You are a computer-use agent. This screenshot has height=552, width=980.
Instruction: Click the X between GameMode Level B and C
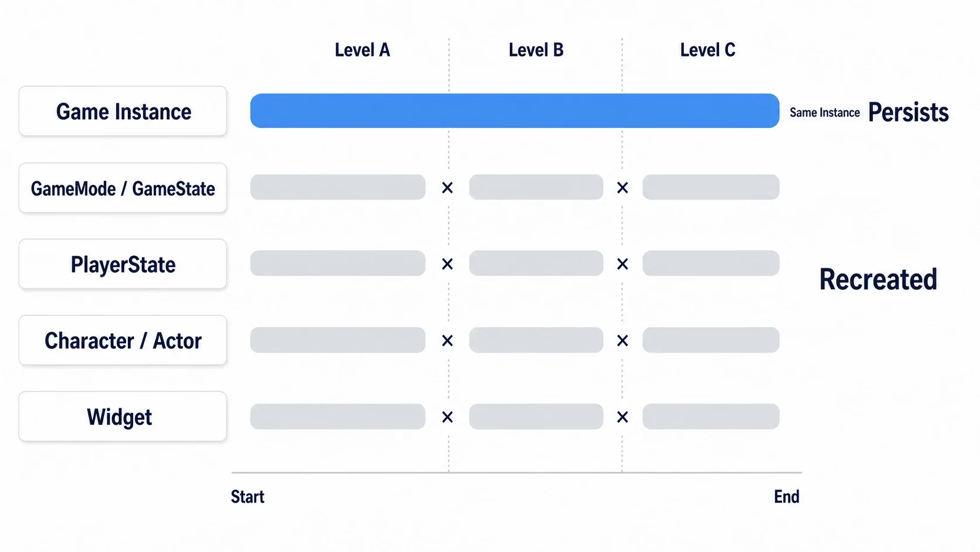click(x=622, y=188)
